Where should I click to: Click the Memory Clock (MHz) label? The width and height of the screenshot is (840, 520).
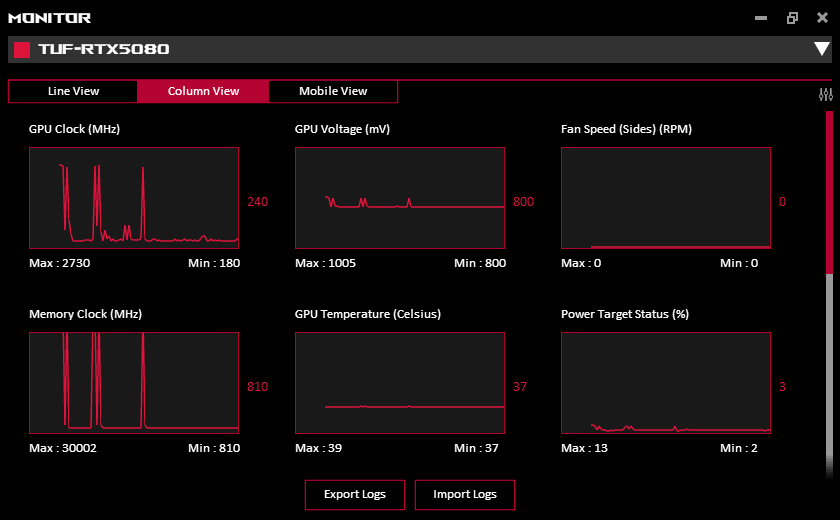coord(86,314)
